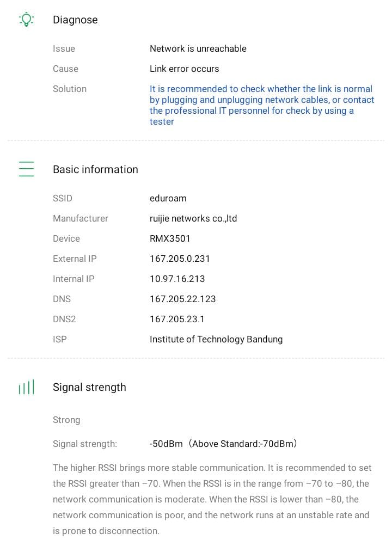This screenshot has width=392, height=546.
Task: Click the DNS2 address 167.205.23.1
Action: point(177,319)
